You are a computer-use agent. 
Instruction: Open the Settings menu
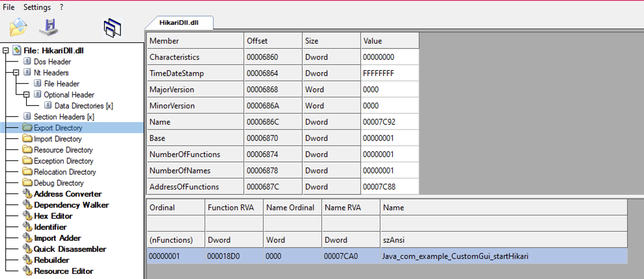[x=37, y=7]
